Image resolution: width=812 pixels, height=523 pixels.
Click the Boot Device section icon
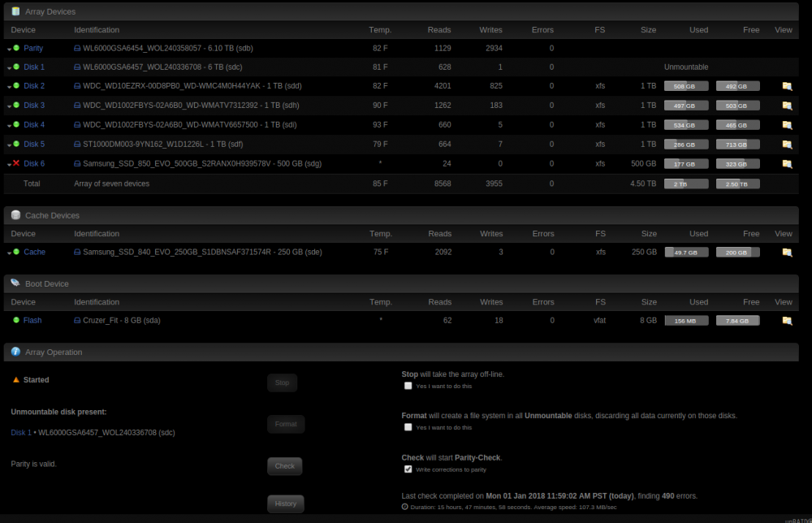(x=15, y=283)
